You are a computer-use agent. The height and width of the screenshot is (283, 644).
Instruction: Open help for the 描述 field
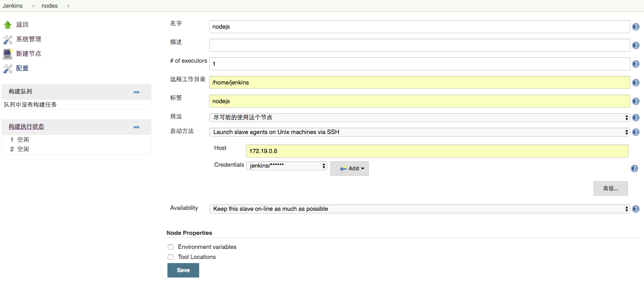(x=636, y=45)
